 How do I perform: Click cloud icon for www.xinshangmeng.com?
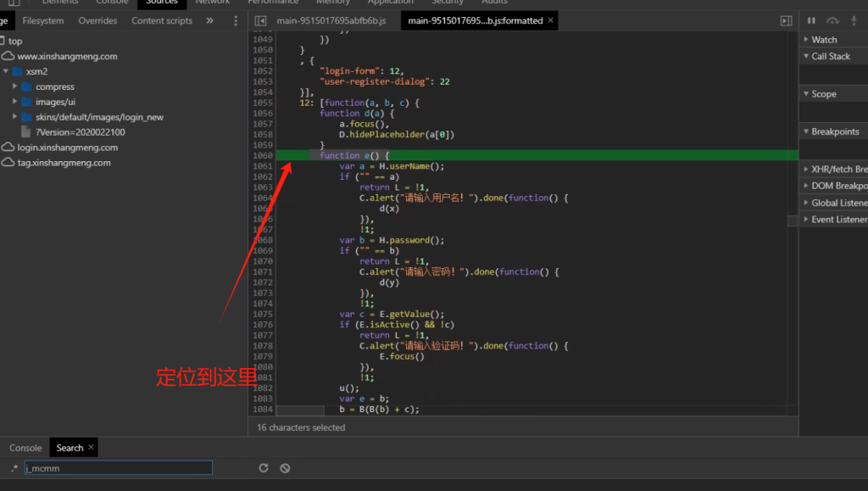coord(8,56)
